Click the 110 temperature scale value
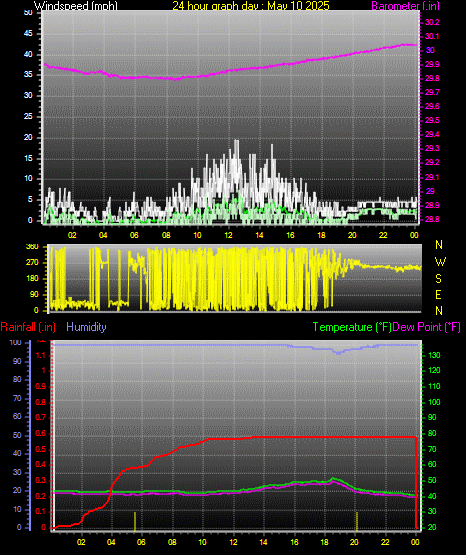Screen dimensions: 466x555 (x=434, y=387)
